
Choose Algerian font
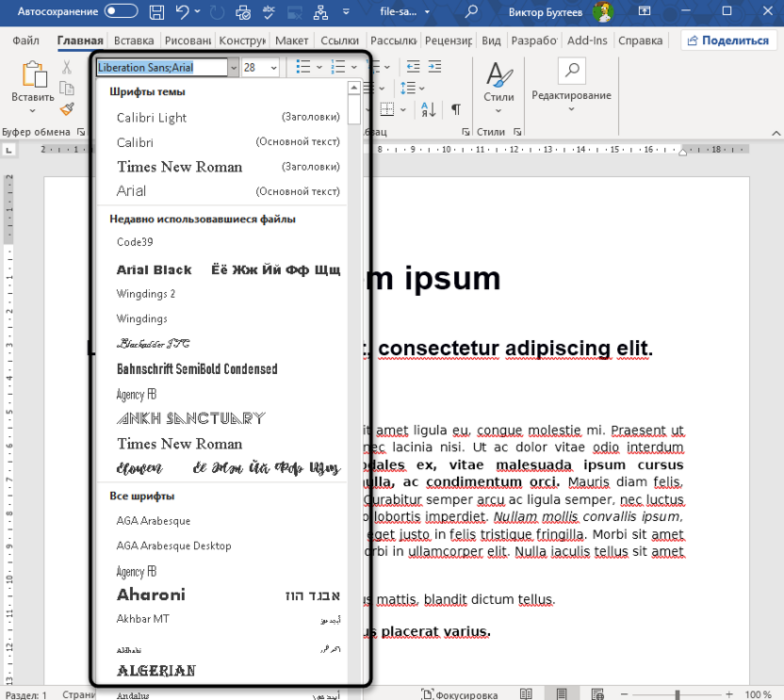click(x=221, y=671)
